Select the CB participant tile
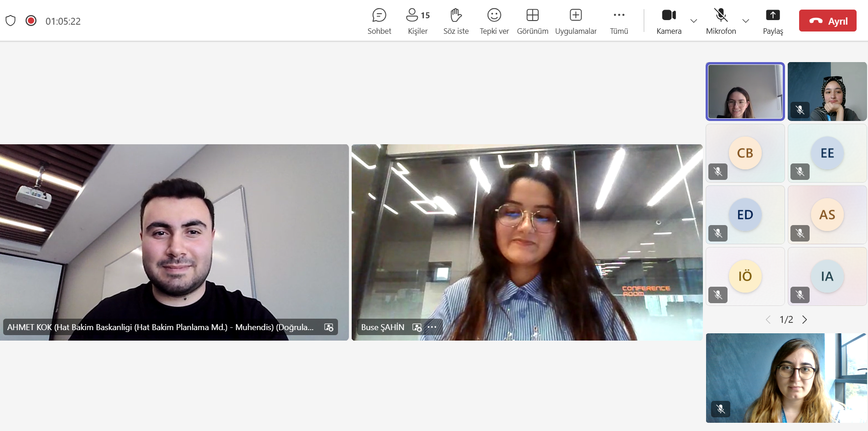 [745, 153]
